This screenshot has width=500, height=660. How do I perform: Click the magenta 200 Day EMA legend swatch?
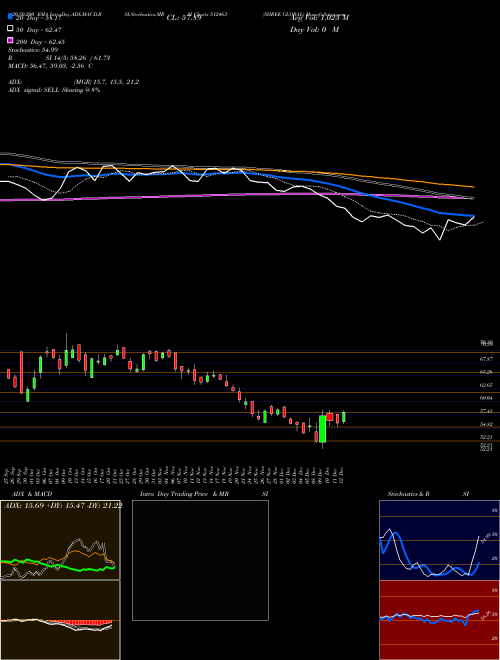(10, 41)
